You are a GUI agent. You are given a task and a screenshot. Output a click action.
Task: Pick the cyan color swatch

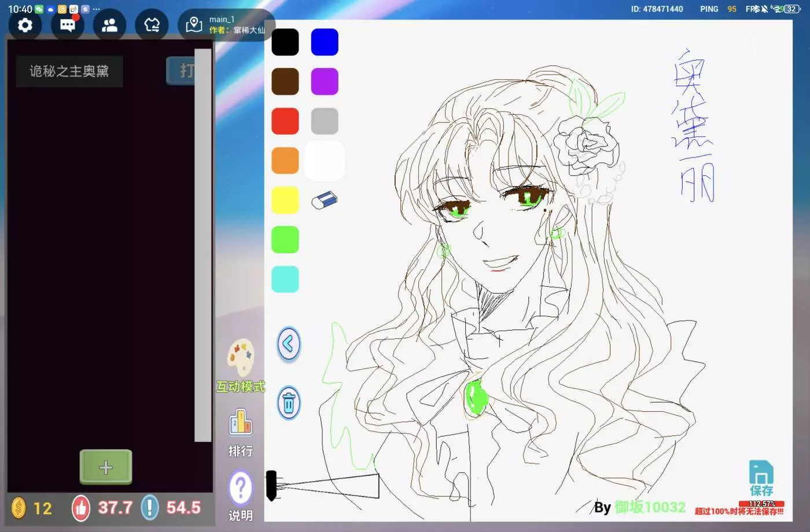click(x=285, y=279)
